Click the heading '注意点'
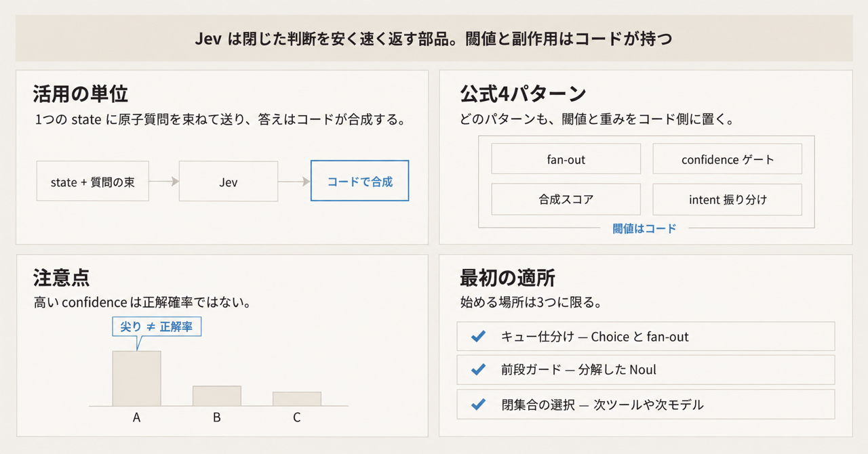The height and width of the screenshot is (454, 868). (62, 277)
